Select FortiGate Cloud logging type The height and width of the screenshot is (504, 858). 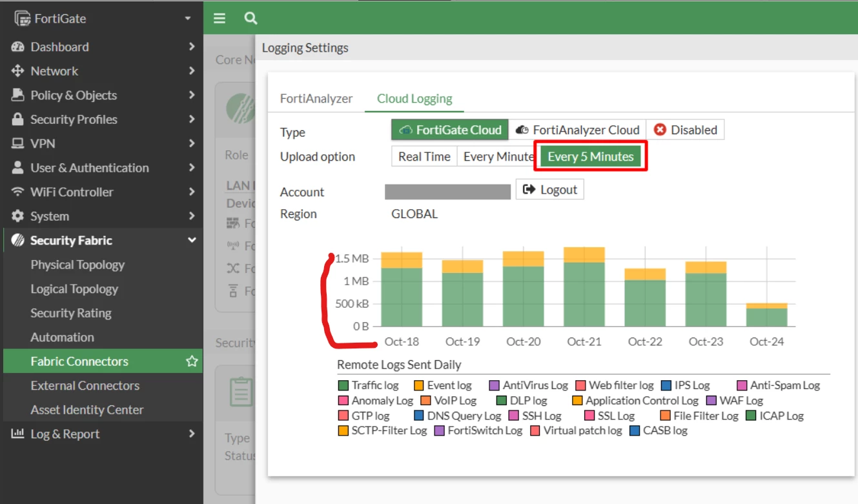(450, 130)
